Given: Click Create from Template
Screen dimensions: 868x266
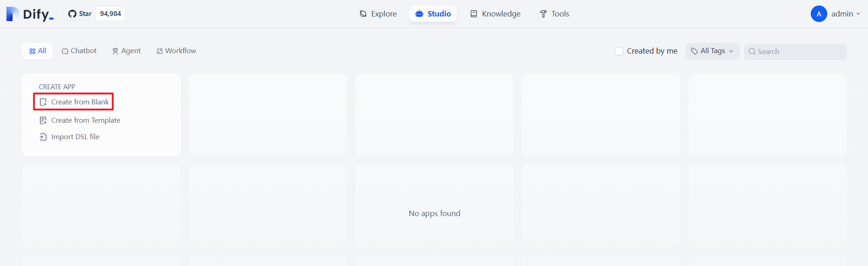Looking at the screenshot, I should [80, 120].
